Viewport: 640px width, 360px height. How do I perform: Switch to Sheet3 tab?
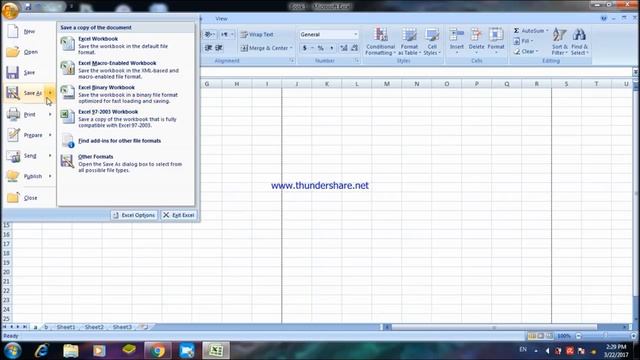click(122, 327)
